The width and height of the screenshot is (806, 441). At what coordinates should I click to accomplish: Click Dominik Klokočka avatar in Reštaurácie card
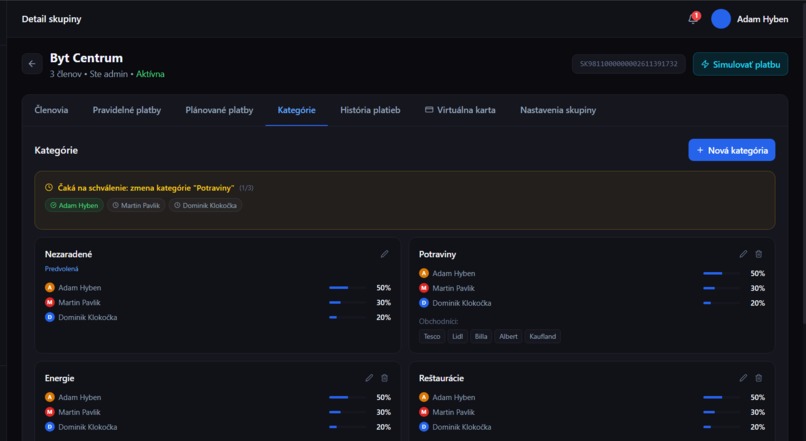tap(424, 427)
